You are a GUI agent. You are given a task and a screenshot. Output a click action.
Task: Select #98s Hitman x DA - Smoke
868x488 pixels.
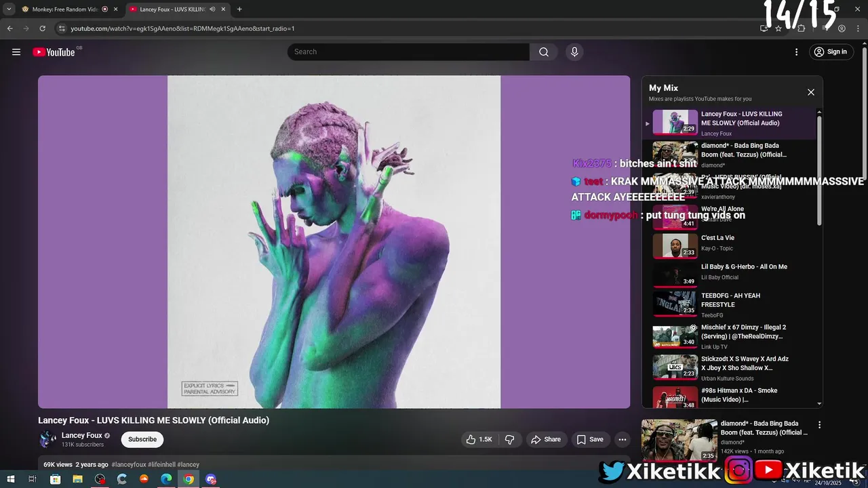point(729,396)
